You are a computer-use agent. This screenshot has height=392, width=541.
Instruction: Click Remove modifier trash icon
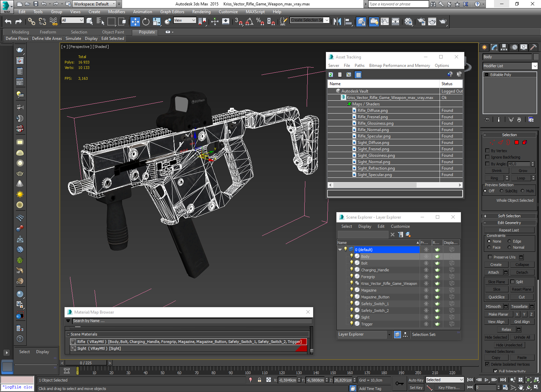point(519,120)
